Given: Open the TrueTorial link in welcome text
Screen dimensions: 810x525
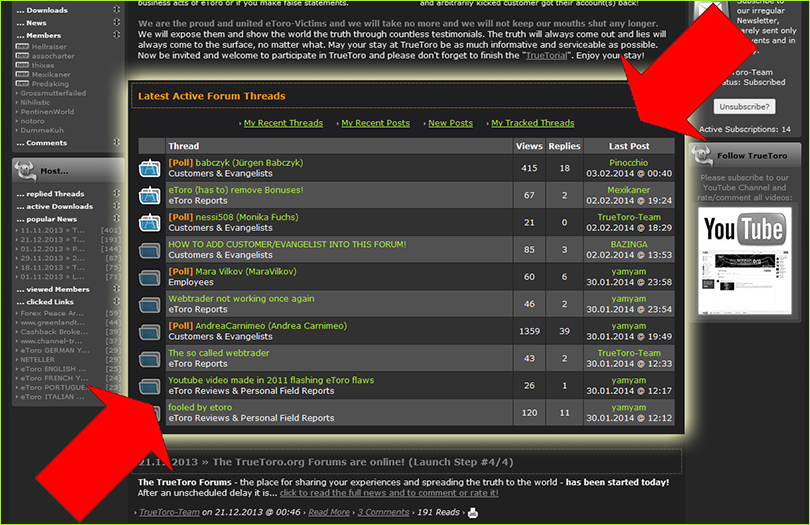Looking at the screenshot, I should [x=546, y=55].
